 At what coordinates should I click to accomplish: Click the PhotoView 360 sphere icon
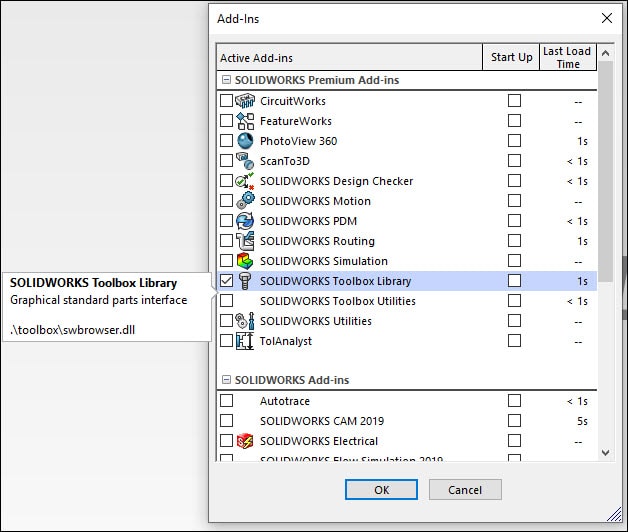(245, 141)
